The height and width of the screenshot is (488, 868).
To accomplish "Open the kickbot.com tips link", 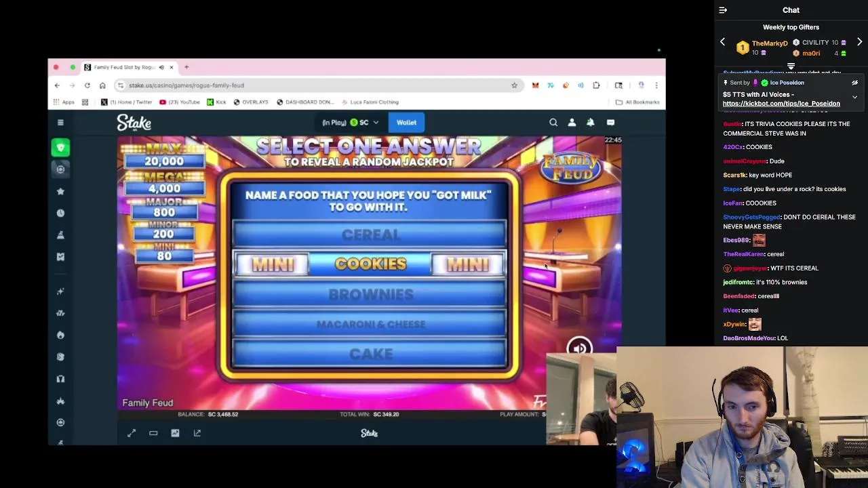I will point(781,104).
